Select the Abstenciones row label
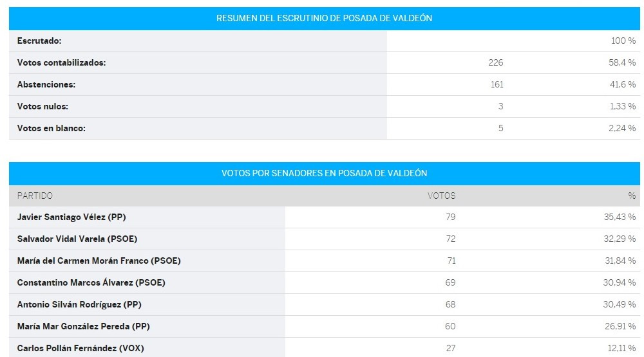Image resolution: width=644 pixels, height=357 pixels. pos(46,84)
